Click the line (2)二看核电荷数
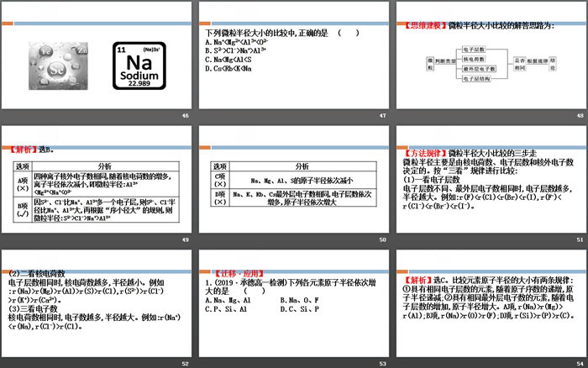 tap(37, 273)
